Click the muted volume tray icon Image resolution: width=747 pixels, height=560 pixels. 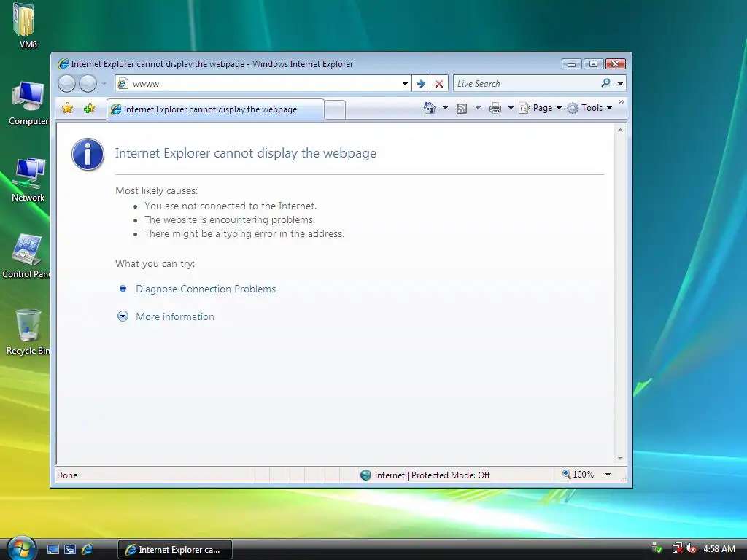691,548
